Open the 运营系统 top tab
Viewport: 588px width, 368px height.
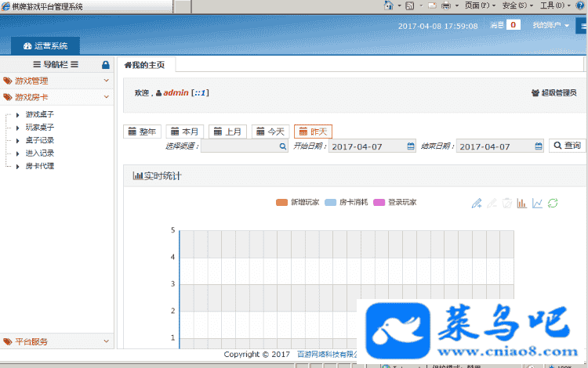click(45, 46)
